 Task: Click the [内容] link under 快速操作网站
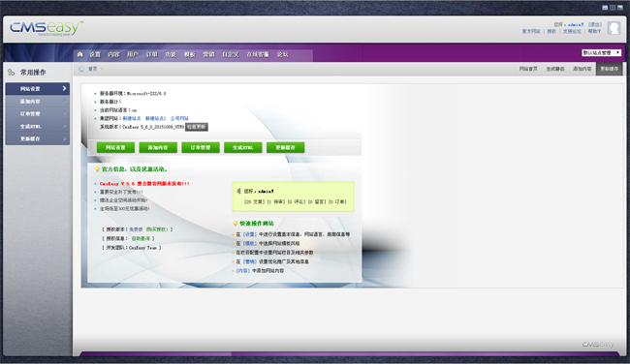tap(243, 271)
